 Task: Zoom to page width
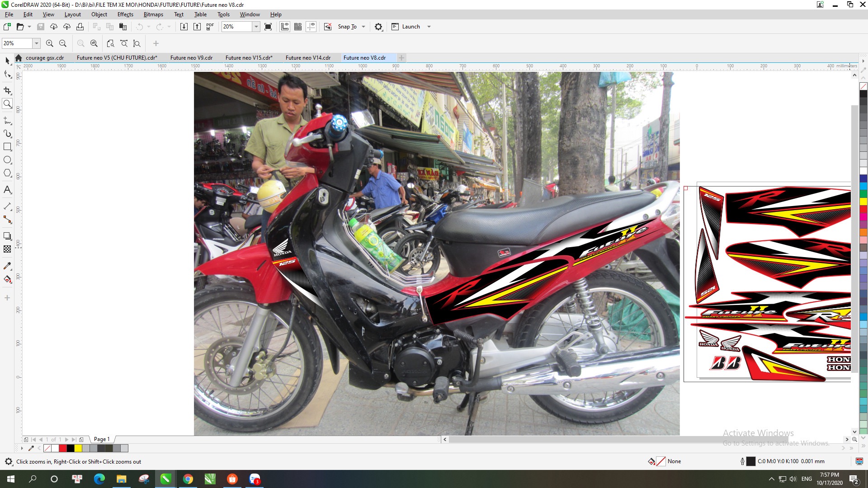coord(124,43)
